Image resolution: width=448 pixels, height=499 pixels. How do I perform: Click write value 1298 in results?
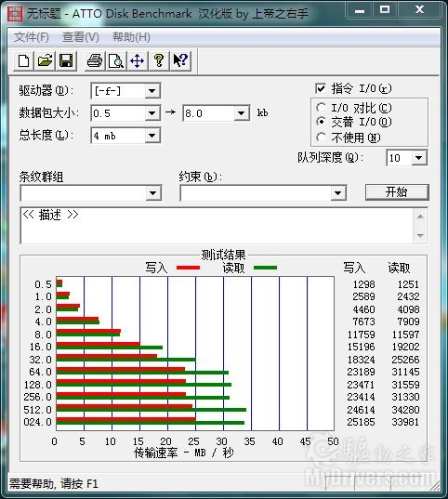[x=364, y=284]
